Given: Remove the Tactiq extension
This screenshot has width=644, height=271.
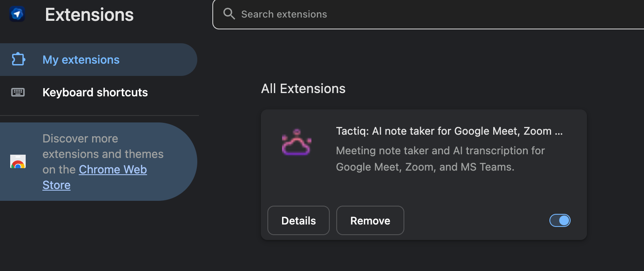Looking at the screenshot, I should 370,220.
